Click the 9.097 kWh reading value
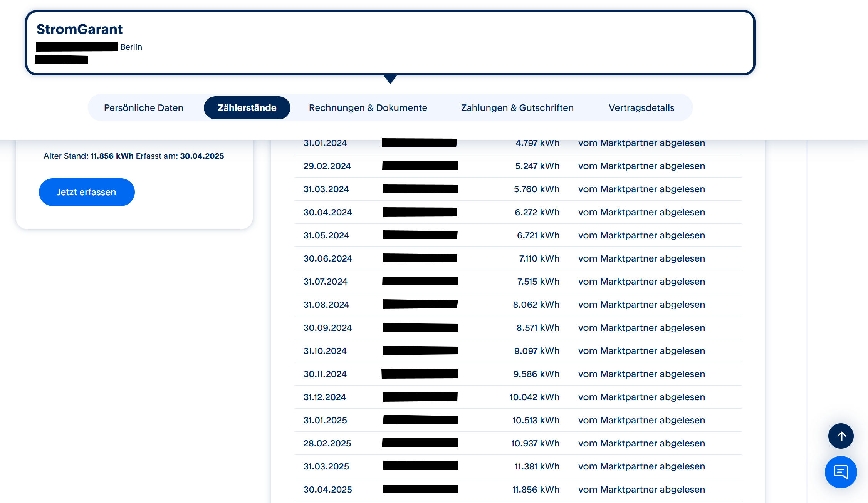868x503 pixels. [537, 351]
